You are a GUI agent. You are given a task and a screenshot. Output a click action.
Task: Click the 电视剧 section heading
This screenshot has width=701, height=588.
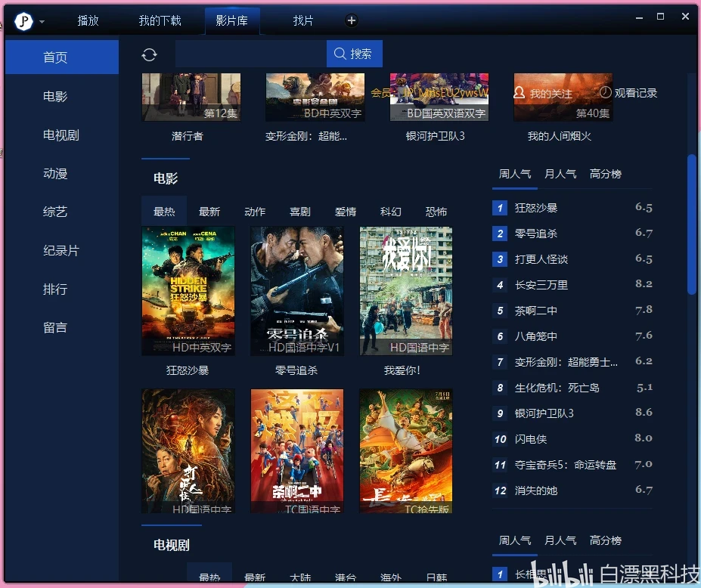172,545
